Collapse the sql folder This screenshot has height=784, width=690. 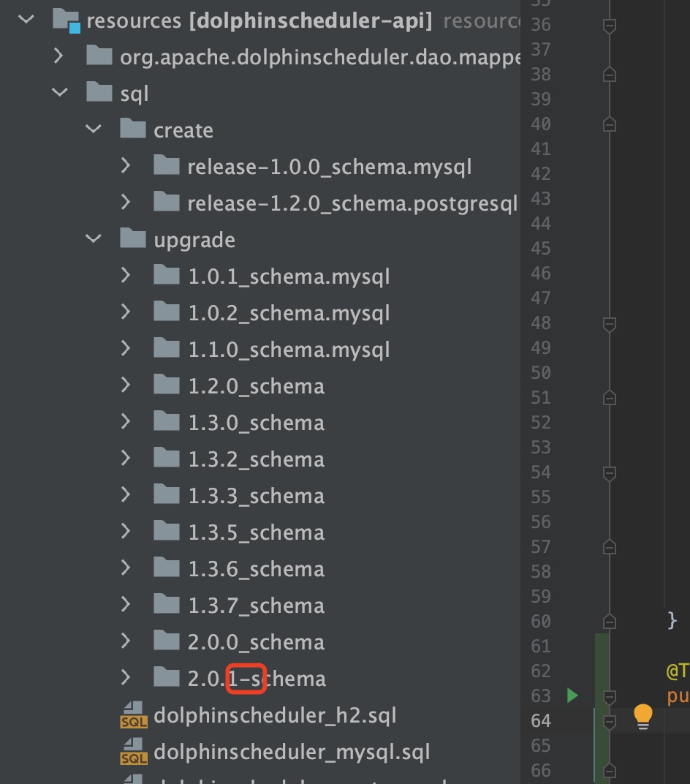(59, 92)
